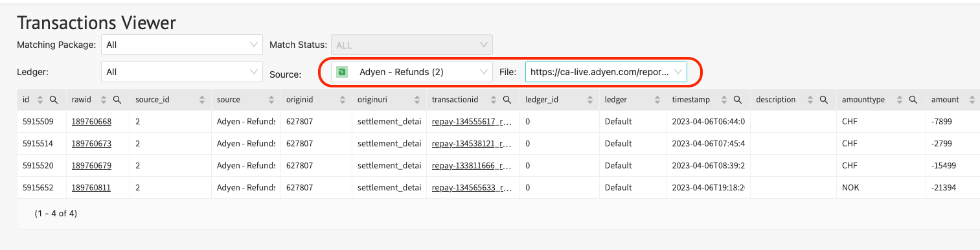Open transaction link repay-133811666
Screen dimensions: 980x250
[472, 165]
